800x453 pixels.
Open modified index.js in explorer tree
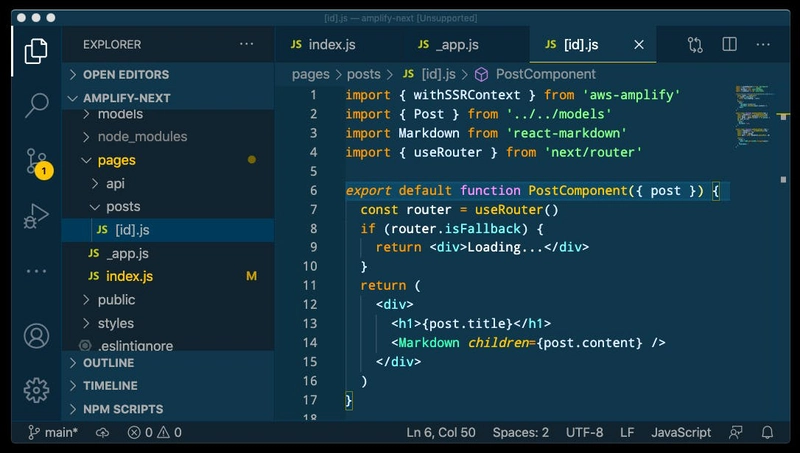168,276
